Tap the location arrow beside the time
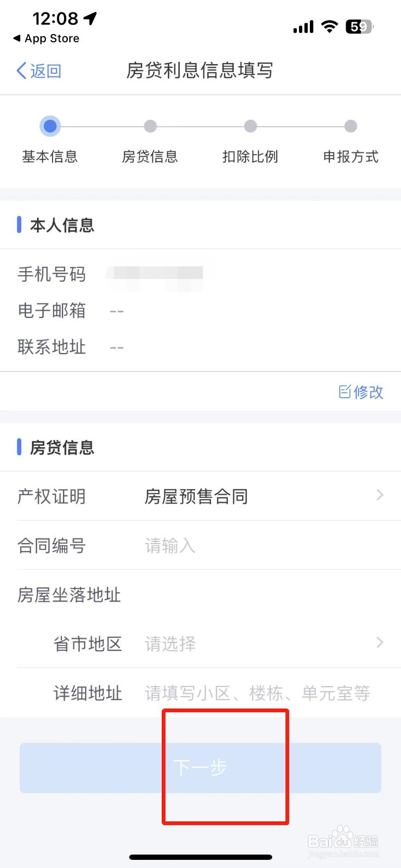Screen dimensions: 401x868 90,18
